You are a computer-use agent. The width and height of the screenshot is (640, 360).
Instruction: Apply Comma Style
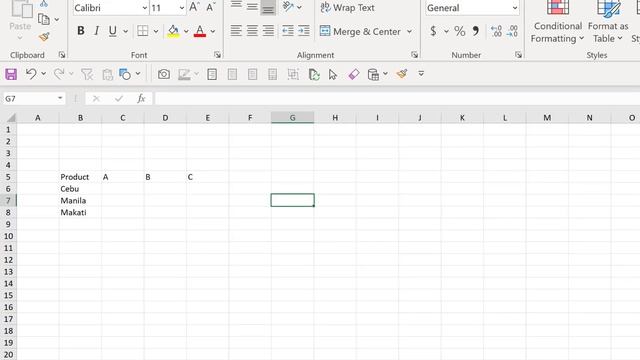(476, 31)
